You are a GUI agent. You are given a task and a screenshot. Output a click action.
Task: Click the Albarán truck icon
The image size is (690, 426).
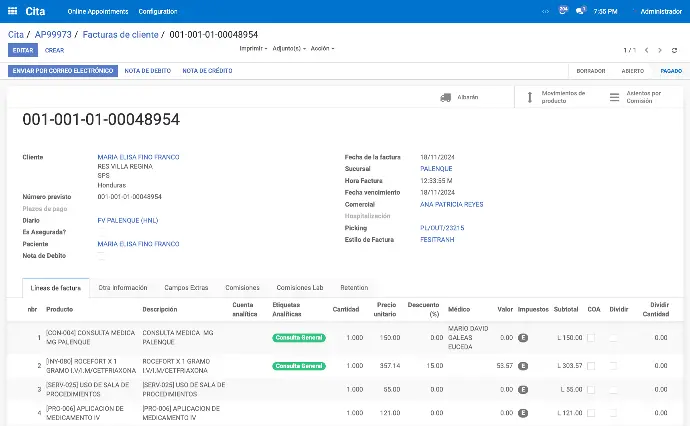tap(446, 97)
